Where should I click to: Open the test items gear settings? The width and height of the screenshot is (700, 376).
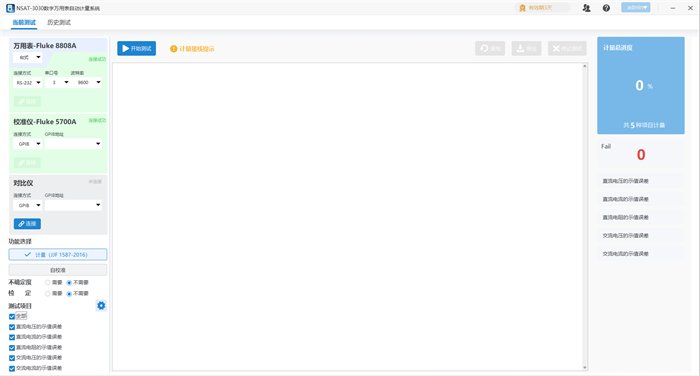point(101,305)
